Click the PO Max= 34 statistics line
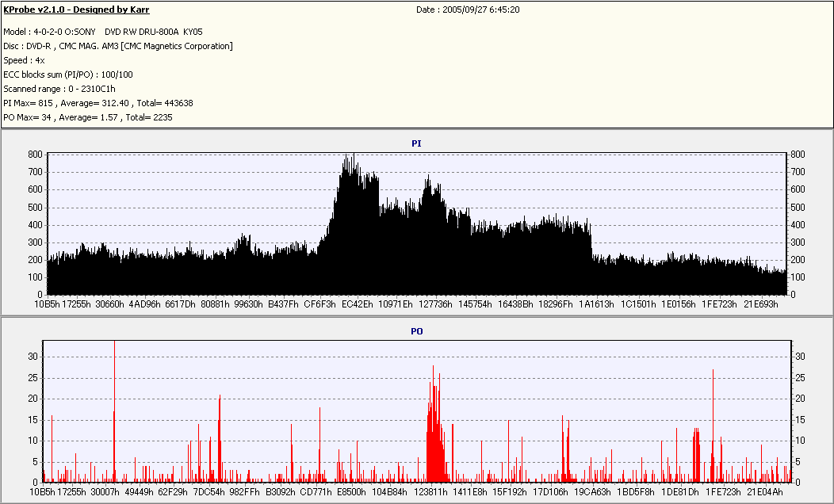The height and width of the screenshot is (504, 834). (x=88, y=117)
